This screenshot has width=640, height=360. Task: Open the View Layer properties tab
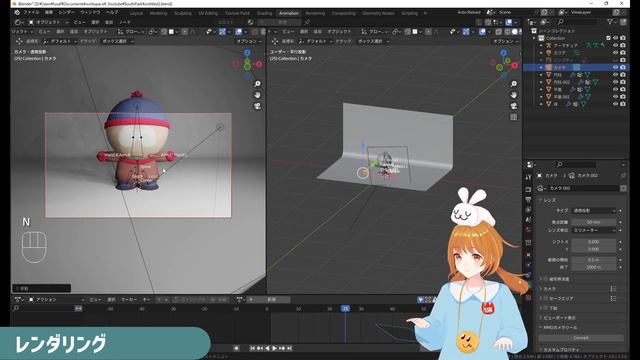click(529, 209)
